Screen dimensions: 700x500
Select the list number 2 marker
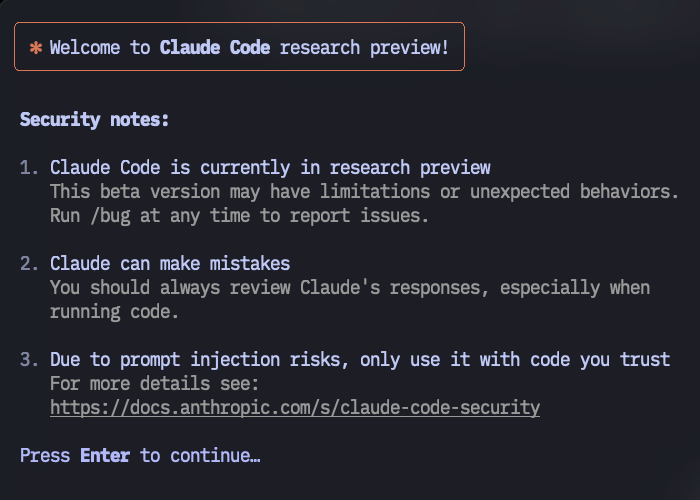pyautogui.click(x=29, y=264)
